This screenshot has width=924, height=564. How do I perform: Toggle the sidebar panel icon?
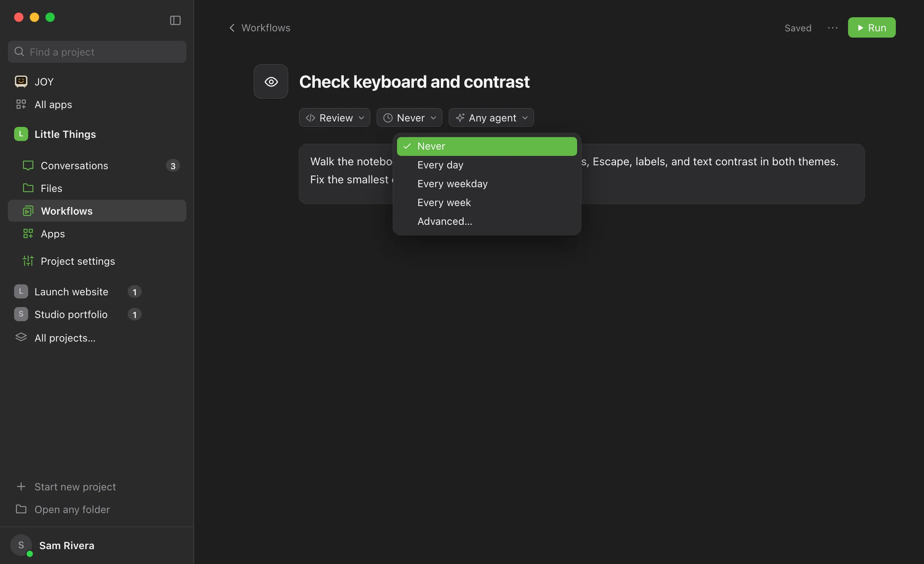pyautogui.click(x=175, y=20)
